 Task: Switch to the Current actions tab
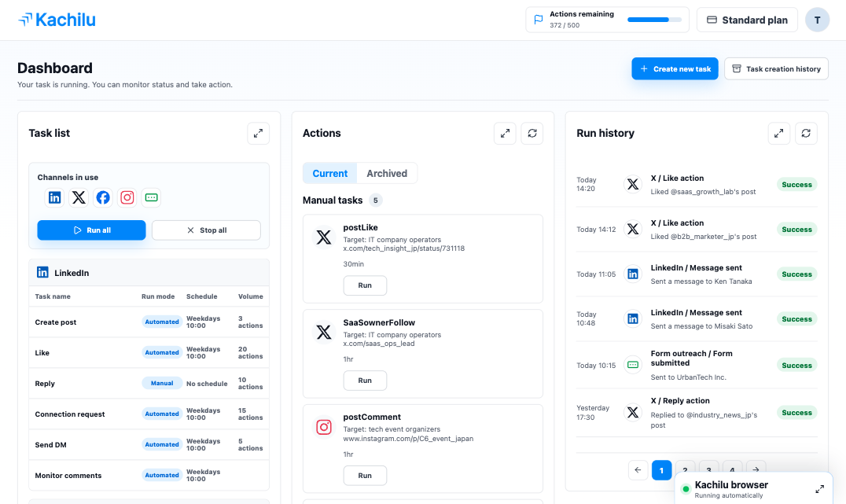tap(329, 173)
